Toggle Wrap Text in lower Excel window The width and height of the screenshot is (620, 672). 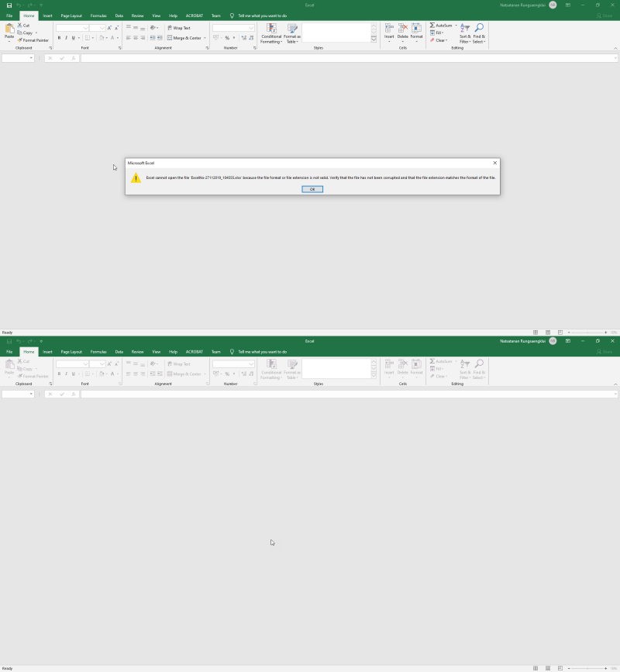(x=179, y=364)
